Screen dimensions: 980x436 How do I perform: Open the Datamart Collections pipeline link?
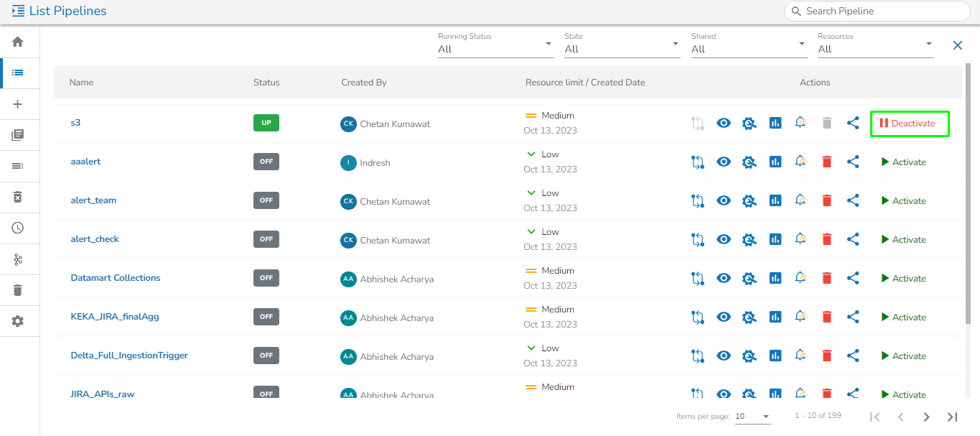[116, 278]
